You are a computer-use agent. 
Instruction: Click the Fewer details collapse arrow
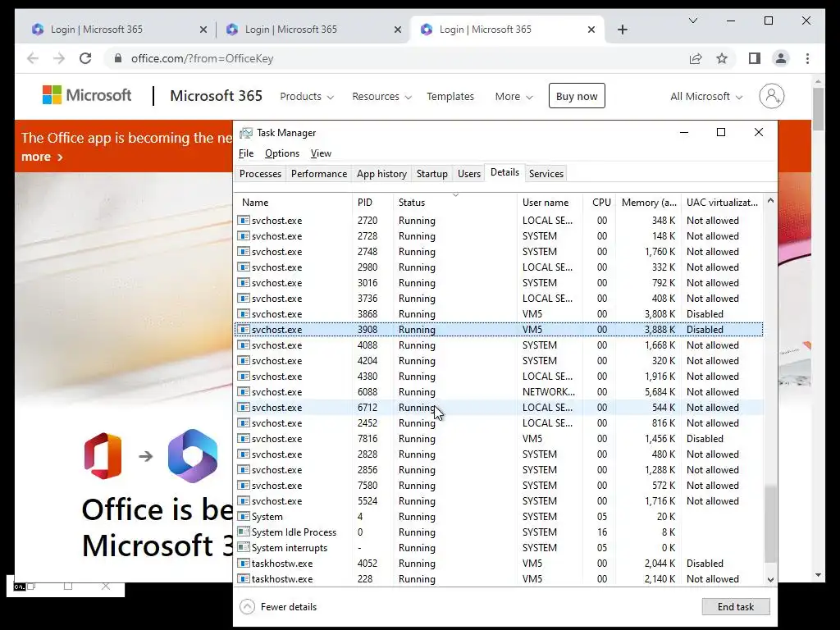247,606
